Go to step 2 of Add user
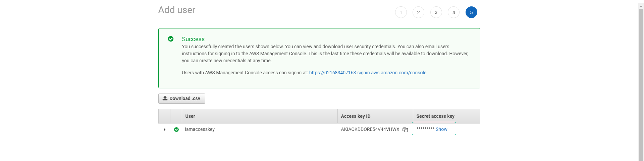644x161 pixels. pos(418,12)
